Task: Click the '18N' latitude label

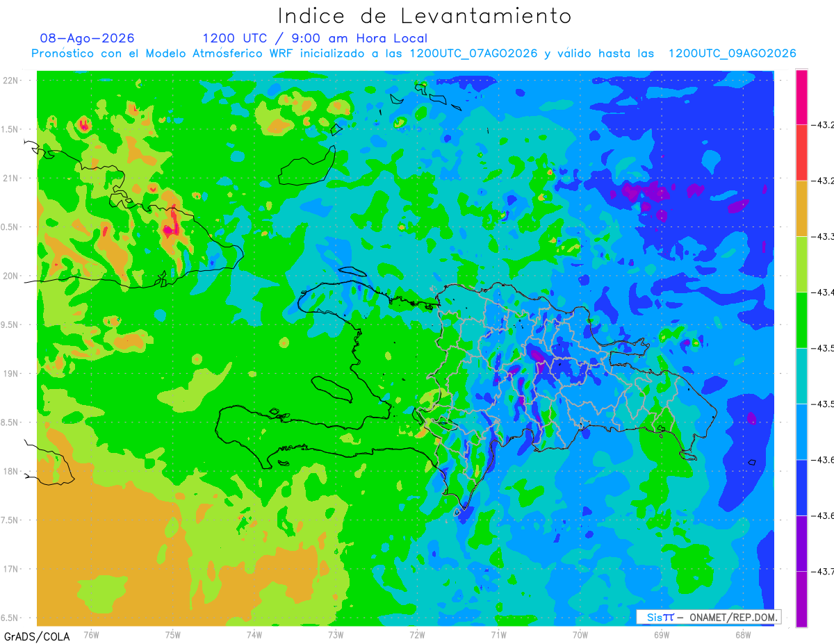Action: pyautogui.click(x=11, y=471)
